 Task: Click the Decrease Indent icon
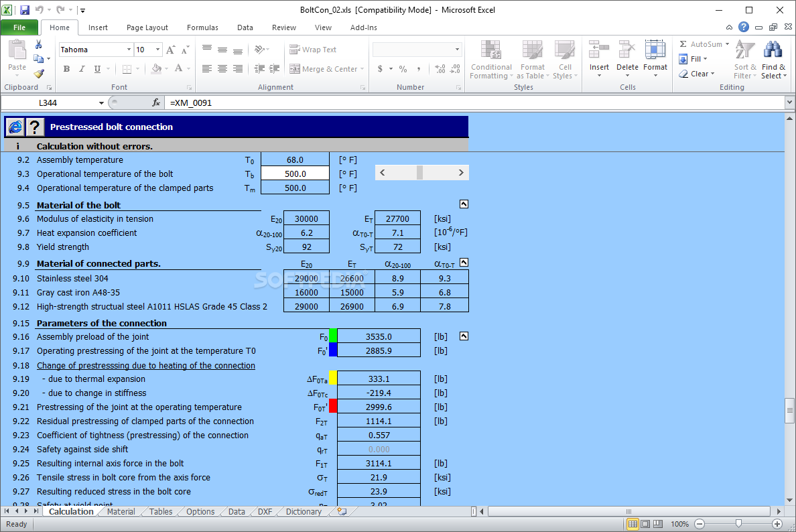pyautogui.click(x=259, y=68)
